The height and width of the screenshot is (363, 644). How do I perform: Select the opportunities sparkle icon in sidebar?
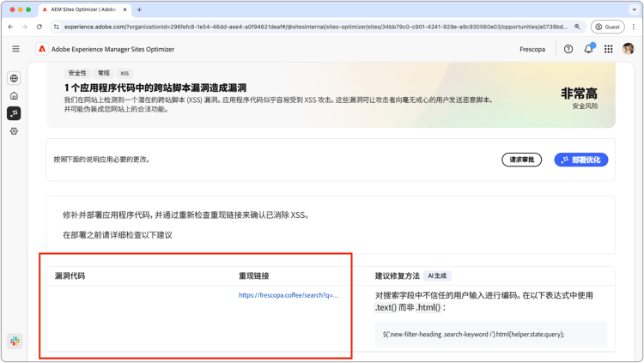pos(14,113)
